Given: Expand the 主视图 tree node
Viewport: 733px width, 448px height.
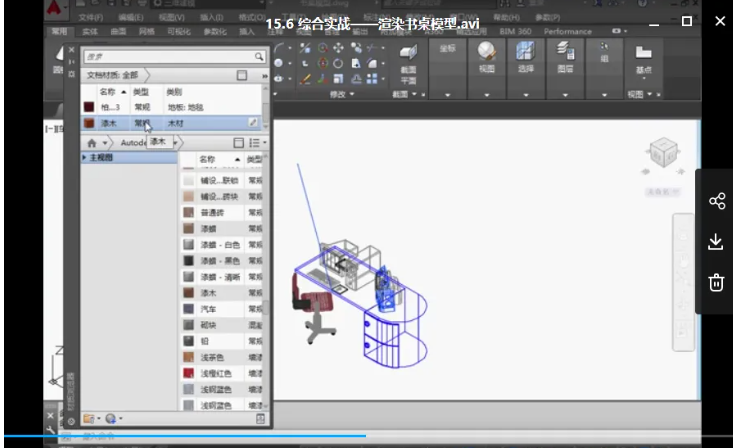Looking at the screenshot, I should (84, 158).
